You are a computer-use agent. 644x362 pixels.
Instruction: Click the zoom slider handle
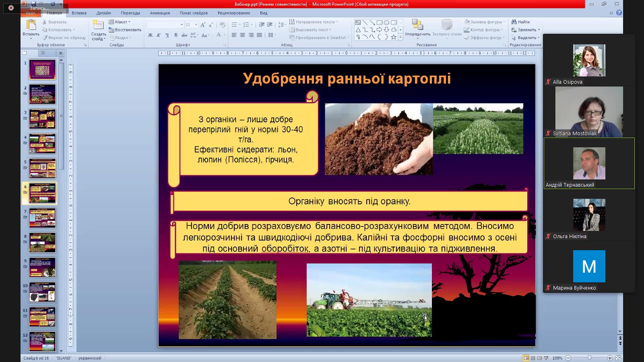coord(590,358)
